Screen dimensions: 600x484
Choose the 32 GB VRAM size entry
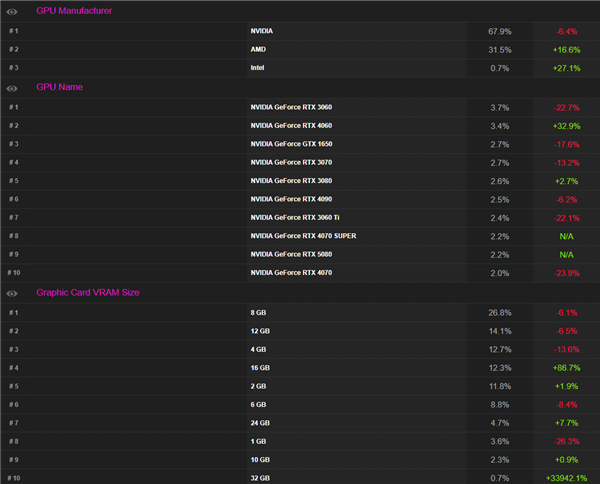(x=259, y=478)
